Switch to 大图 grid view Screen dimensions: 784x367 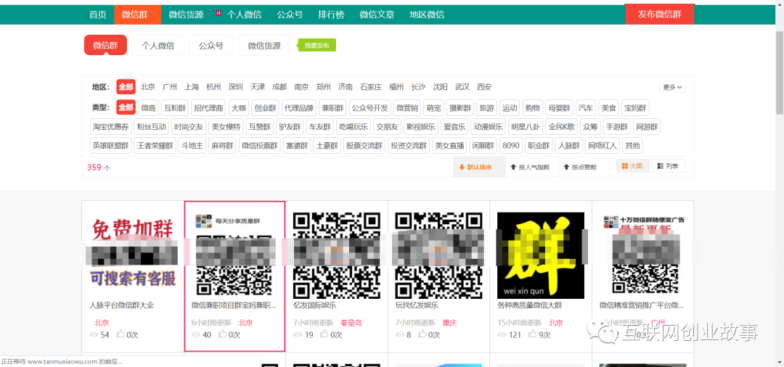tap(632, 166)
